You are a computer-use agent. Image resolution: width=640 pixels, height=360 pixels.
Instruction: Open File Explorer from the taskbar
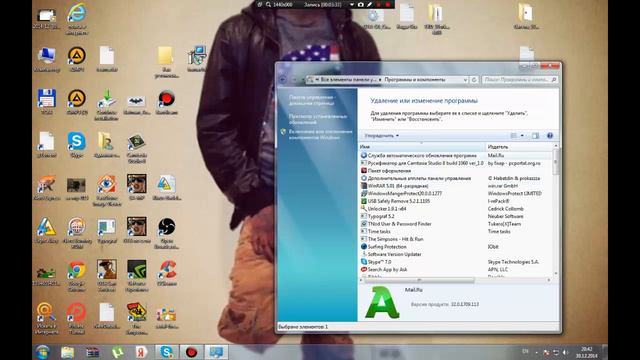(67, 352)
